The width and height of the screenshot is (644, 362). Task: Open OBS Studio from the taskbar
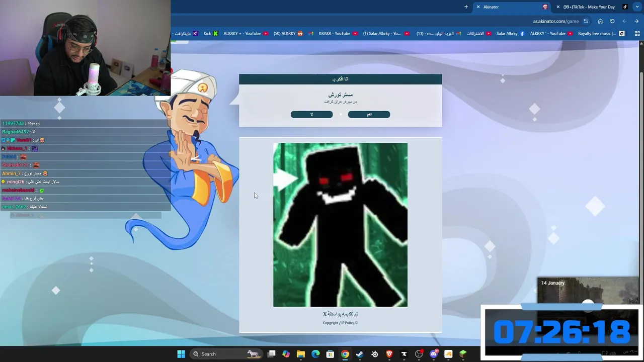419,354
